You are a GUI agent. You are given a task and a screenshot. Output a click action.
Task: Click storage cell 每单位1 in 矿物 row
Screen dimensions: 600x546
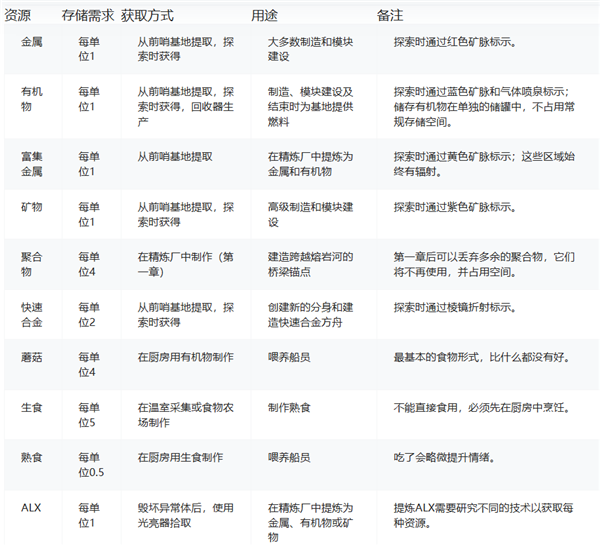[x=89, y=214]
